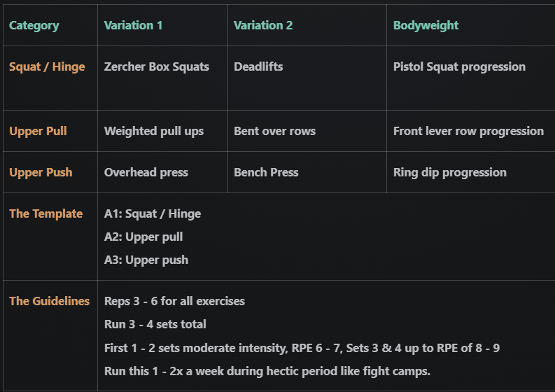Click the Bodyweight column header
555x392 pixels.
coord(426,25)
